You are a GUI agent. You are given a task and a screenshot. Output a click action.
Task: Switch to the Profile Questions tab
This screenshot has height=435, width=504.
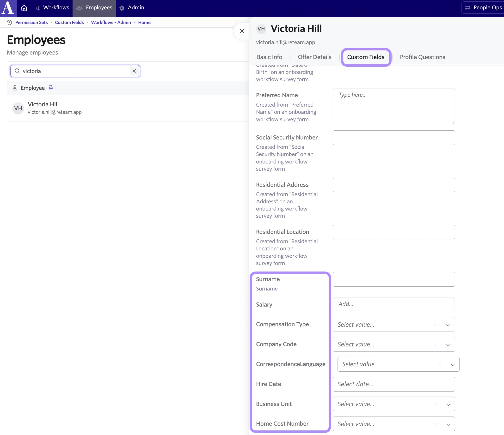(423, 57)
